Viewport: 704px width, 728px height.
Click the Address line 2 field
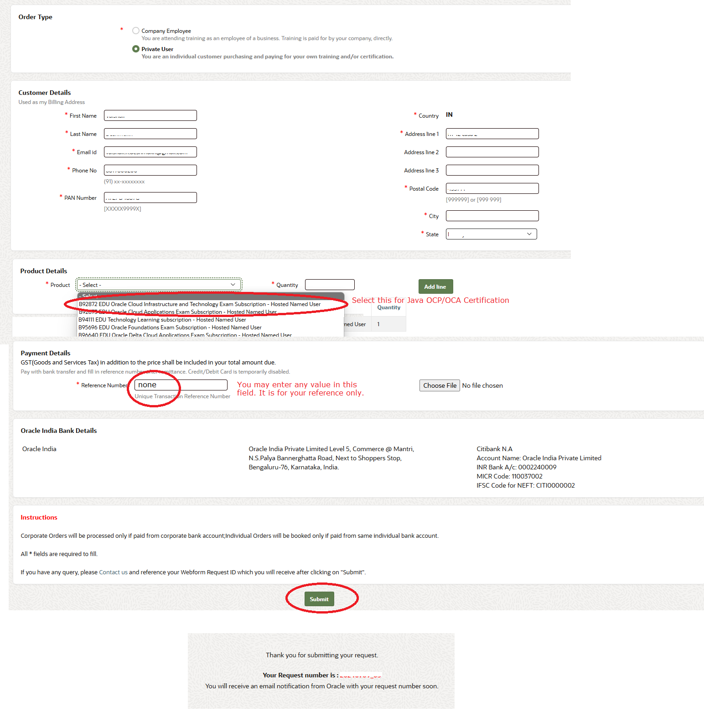click(x=492, y=152)
